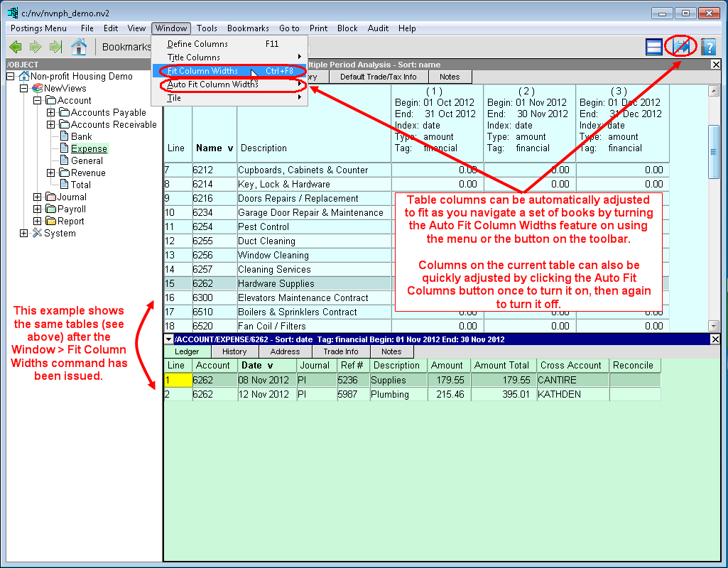Screen dimensions: 728x568
Task: Select the Bank account in tree
Action: [x=81, y=136]
